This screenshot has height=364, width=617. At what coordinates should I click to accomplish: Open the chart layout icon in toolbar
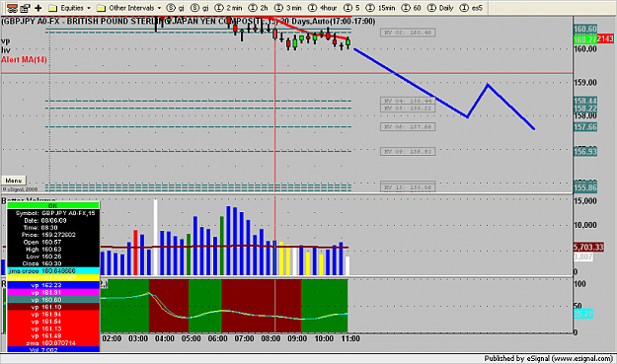coord(12,8)
